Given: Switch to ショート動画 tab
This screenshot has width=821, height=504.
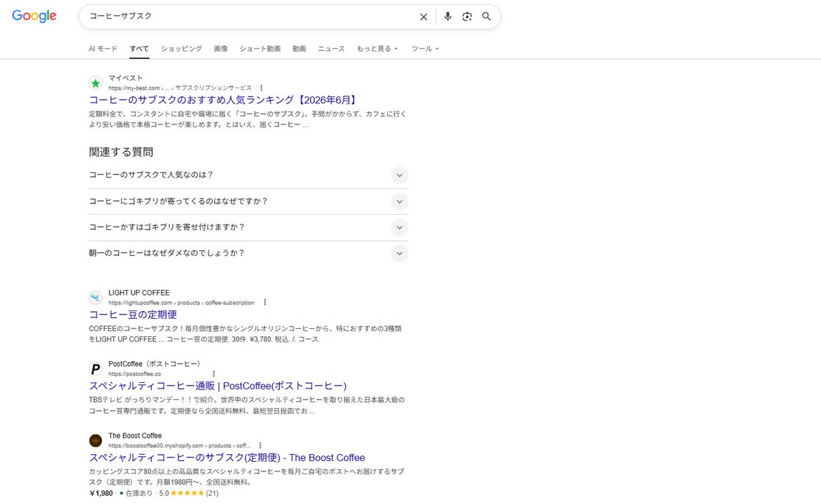Looking at the screenshot, I should tap(260, 49).
